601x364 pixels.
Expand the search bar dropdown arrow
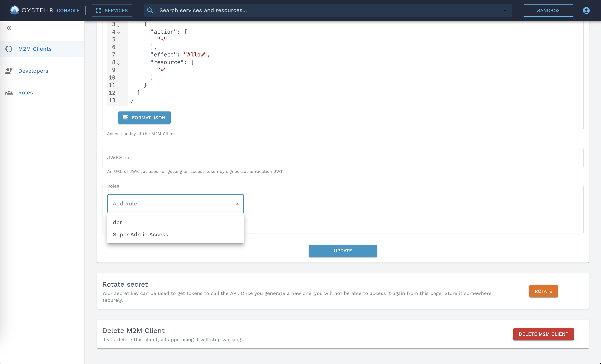pyautogui.click(x=504, y=10)
